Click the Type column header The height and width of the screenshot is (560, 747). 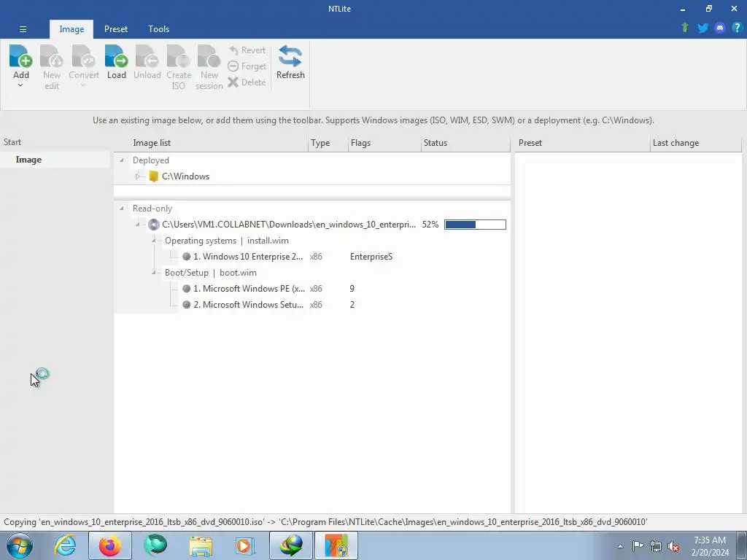coord(320,143)
